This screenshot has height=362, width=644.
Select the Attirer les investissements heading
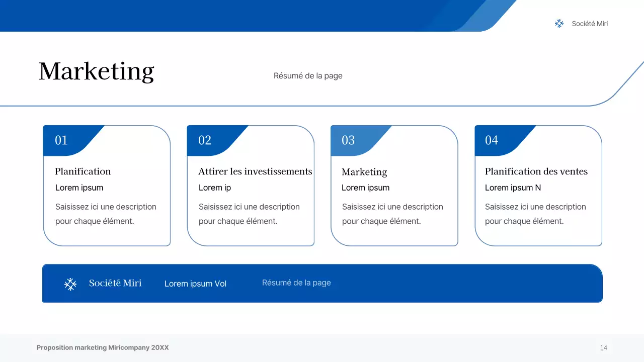tap(255, 171)
